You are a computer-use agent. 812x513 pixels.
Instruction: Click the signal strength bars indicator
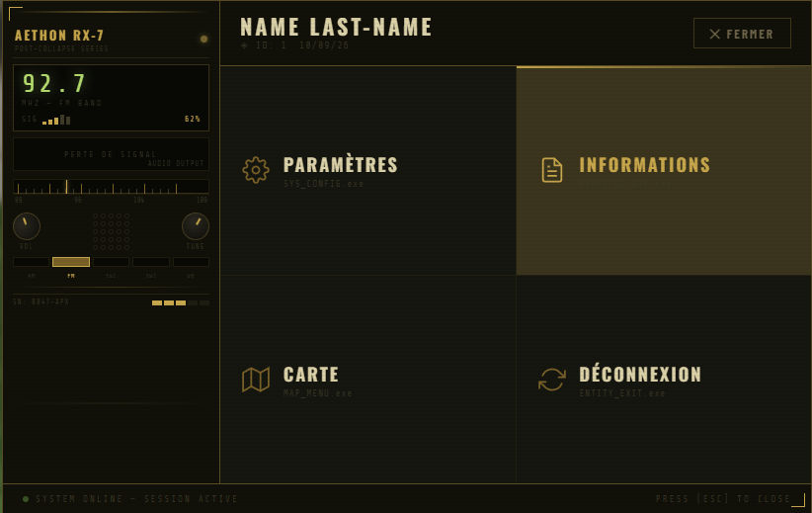(x=56, y=120)
